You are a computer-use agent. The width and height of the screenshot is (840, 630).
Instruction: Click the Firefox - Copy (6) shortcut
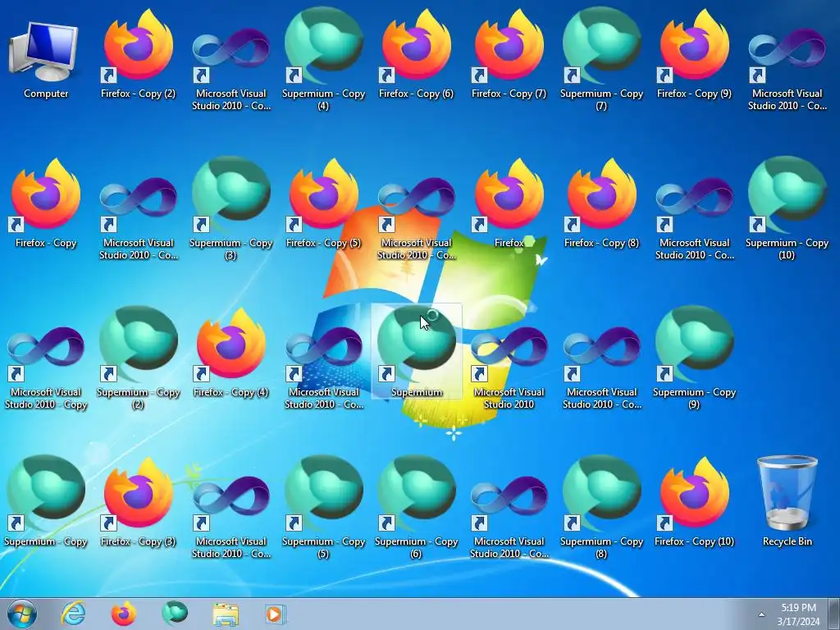416,53
